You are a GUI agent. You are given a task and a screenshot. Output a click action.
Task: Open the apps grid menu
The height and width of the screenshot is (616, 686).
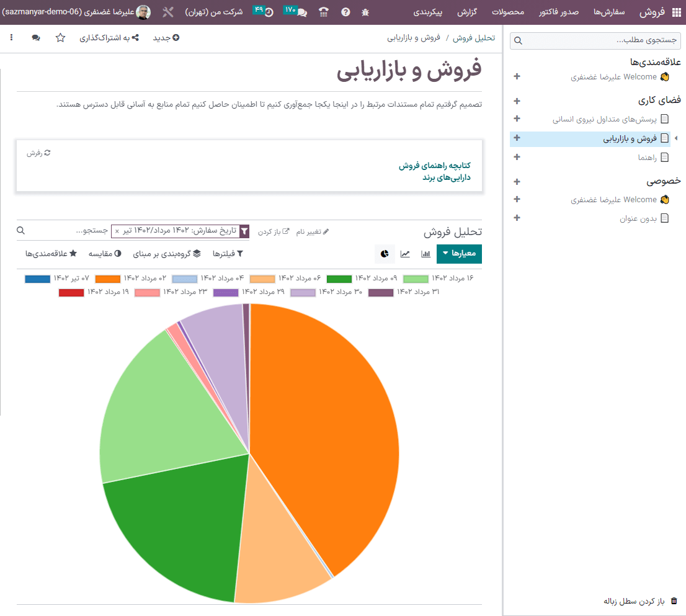click(675, 11)
